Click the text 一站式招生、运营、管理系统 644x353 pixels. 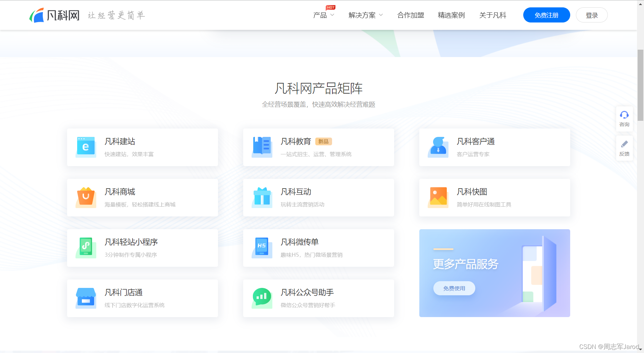coord(316,154)
